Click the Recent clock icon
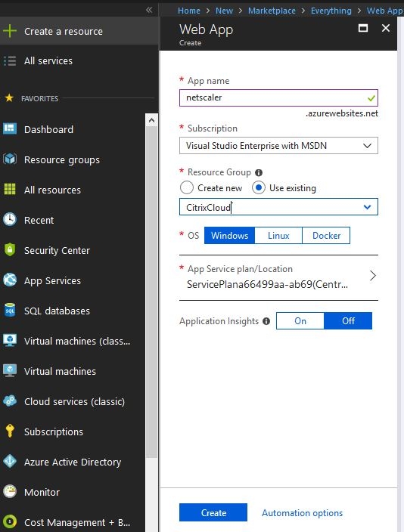The image size is (404, 532). coord(10,219)
